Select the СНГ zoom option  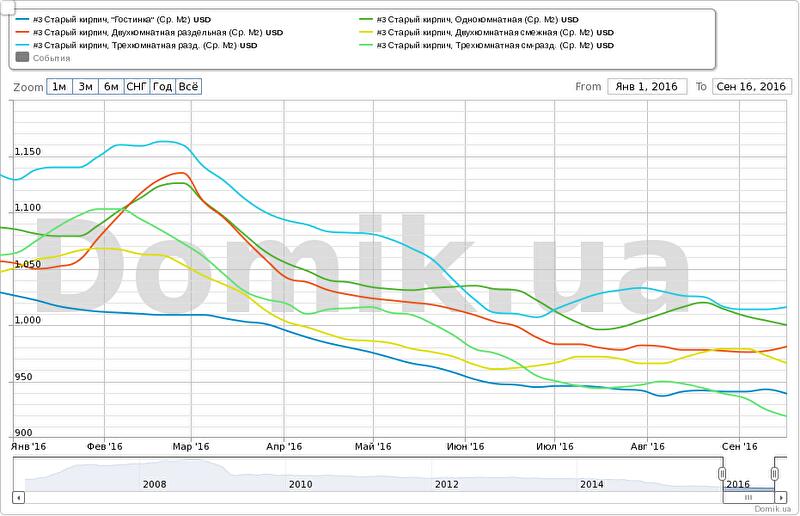(137, 87)
